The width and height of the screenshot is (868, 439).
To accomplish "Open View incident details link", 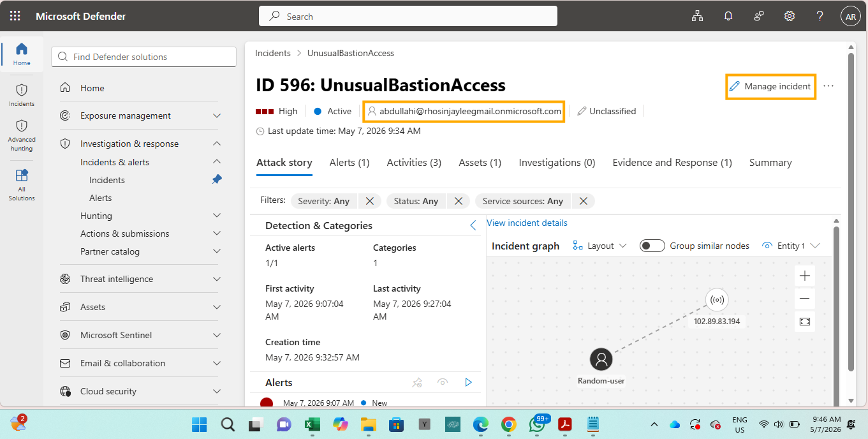I will [x=527, y=223].
